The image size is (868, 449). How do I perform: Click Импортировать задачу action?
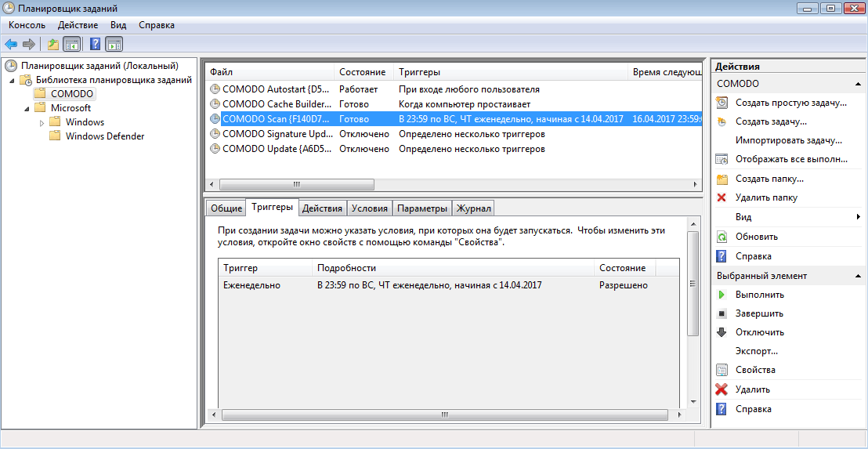pyautogui.click(x=789, y=140)
